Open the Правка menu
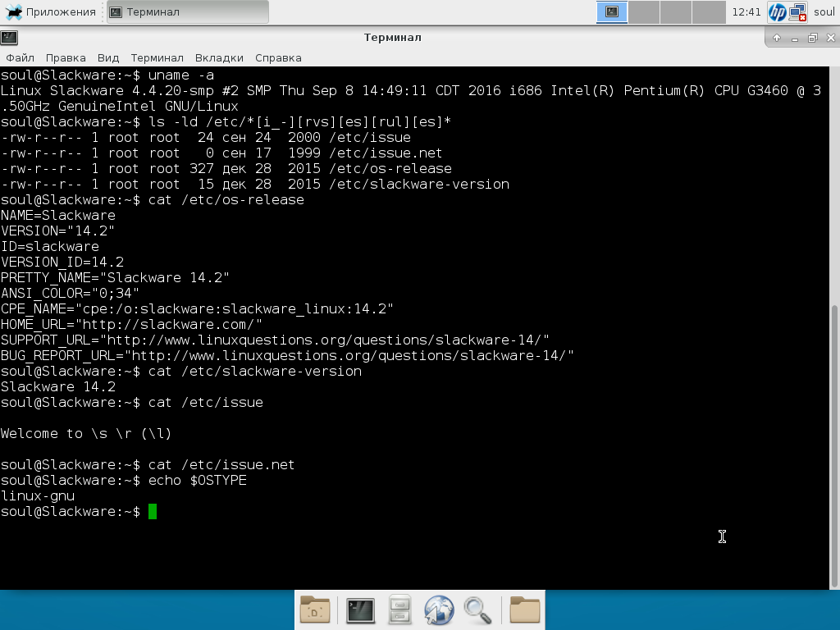The height and width of the screenshot is (630, 840). [x=66, y=58]
